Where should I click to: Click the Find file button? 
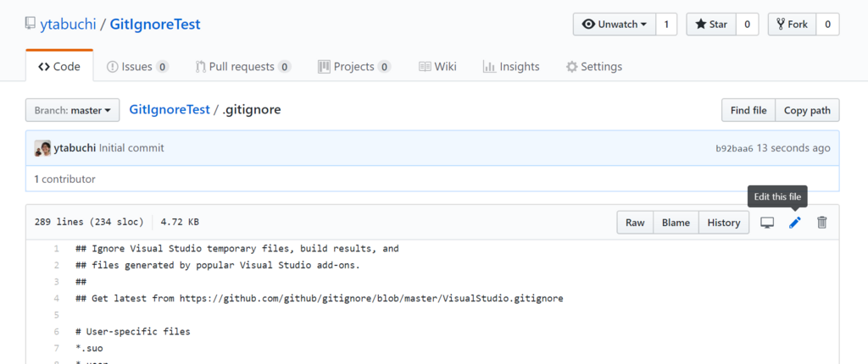(748, 110)
